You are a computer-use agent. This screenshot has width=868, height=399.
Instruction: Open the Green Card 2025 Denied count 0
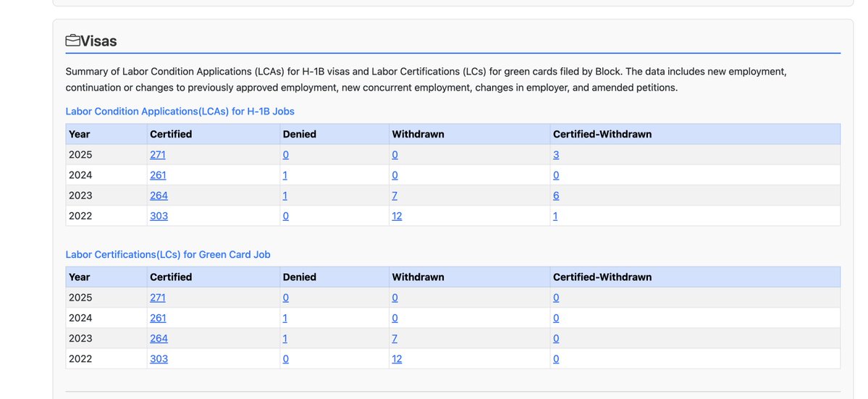click(x=286, y=298)
